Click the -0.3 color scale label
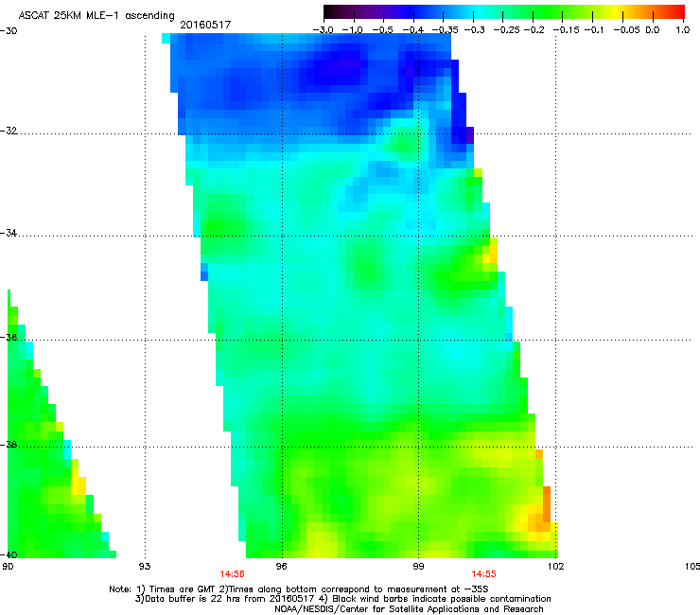Screen dimensions: 700x615 [x=475, y=30]
